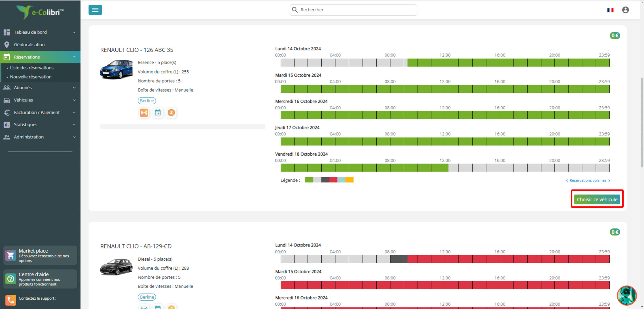Click the dark gray legend color swatch
Image resolution: width=644 pixels, height=309 pixels.
tap(325, 180)
